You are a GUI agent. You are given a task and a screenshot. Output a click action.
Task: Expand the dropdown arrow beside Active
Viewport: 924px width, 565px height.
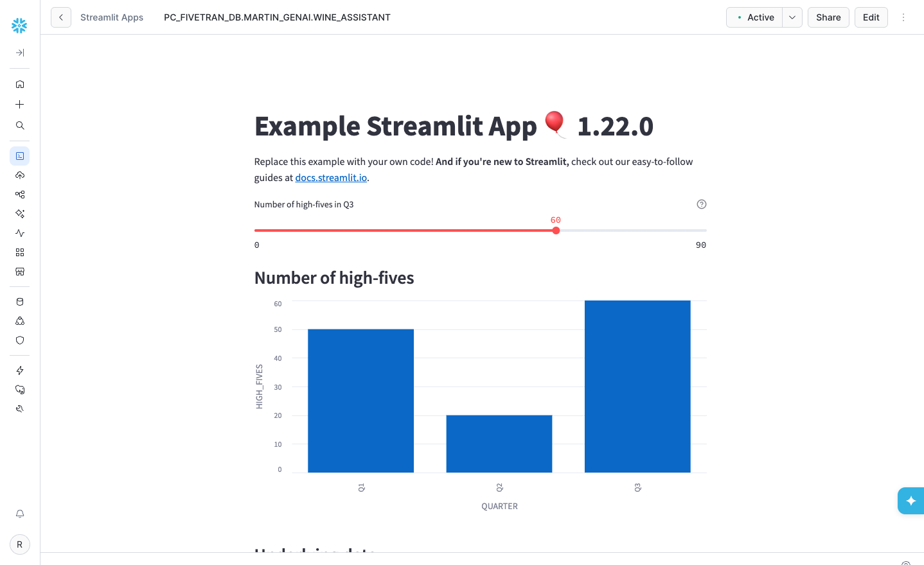click(x=792, y=17)
